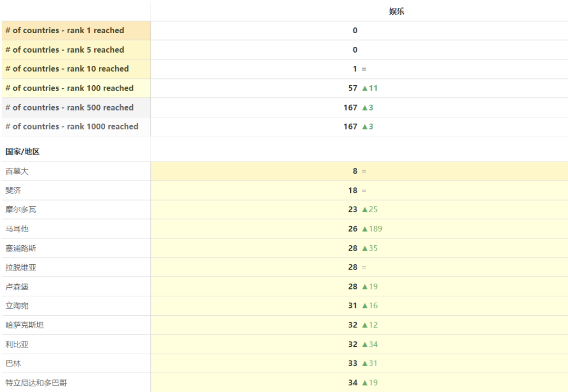This screenshot has height=392, width=568.
Task: Select the country 利比亚
Action: (17, 344)
